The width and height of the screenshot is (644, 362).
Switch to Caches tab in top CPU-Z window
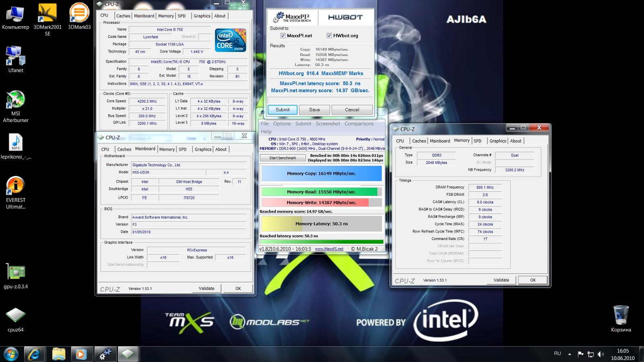click(123, 16)
